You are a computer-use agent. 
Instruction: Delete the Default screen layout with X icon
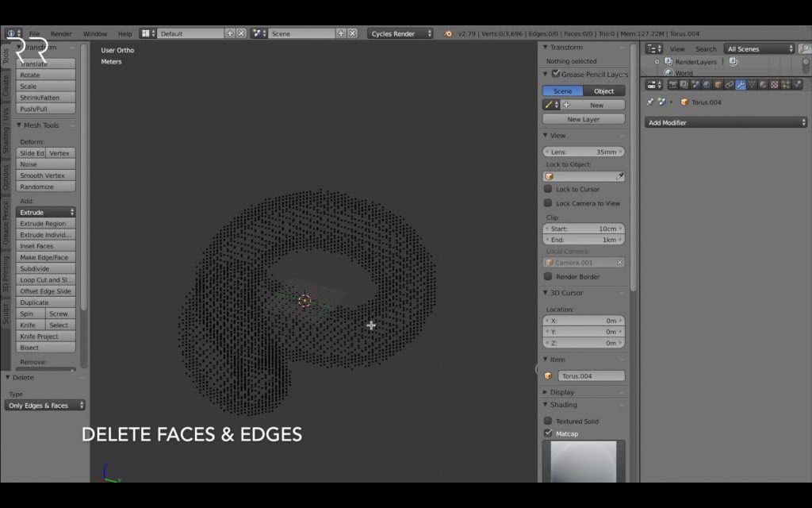(x=241, y=33)
